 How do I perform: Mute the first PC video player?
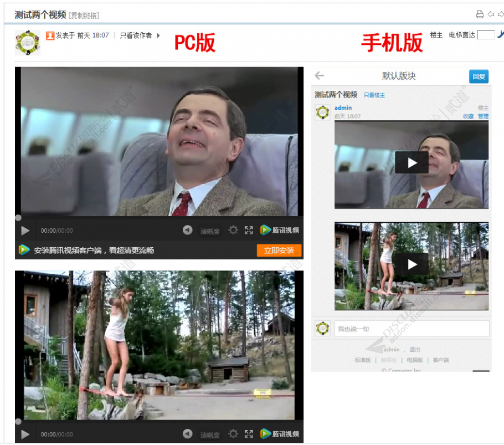[187, 230]
